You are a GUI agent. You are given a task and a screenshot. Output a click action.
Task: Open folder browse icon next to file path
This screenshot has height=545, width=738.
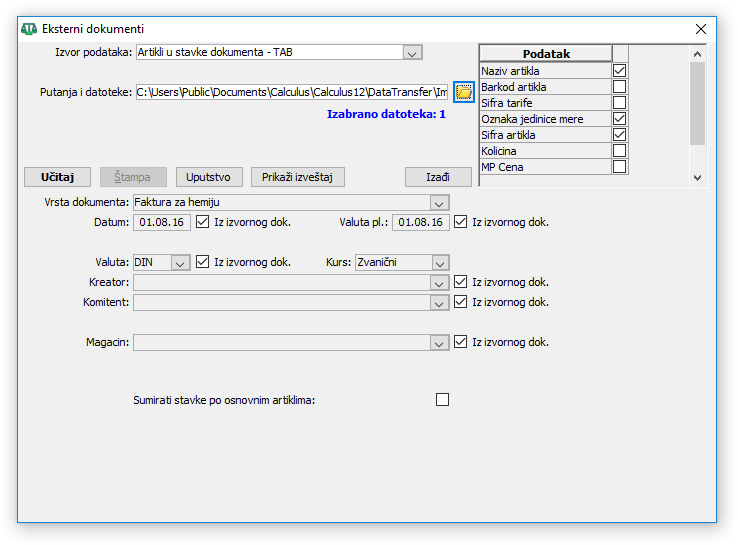click(x=464, y=91)
